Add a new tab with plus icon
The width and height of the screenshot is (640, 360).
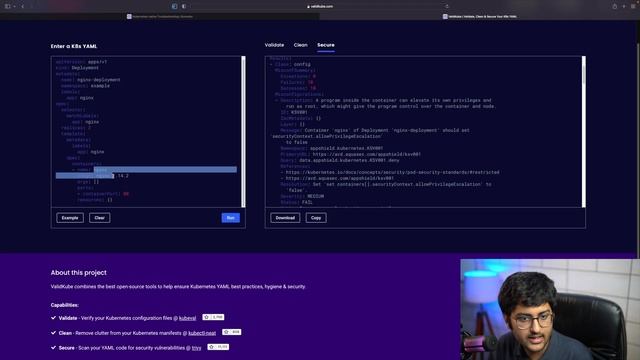pyautogui.click(x=624, y=7)
